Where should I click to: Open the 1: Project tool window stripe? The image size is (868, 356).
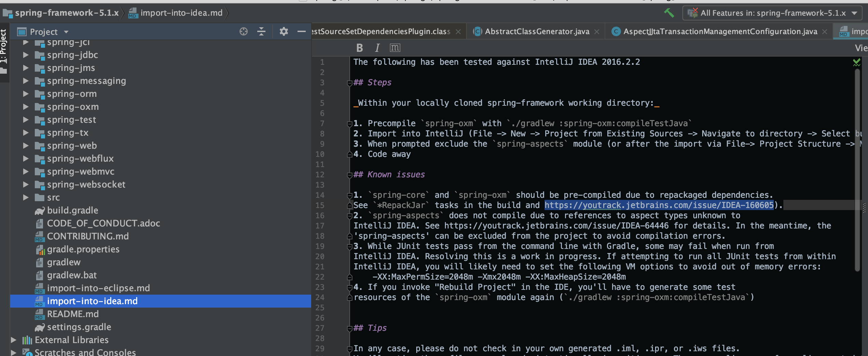pos(4,51)
